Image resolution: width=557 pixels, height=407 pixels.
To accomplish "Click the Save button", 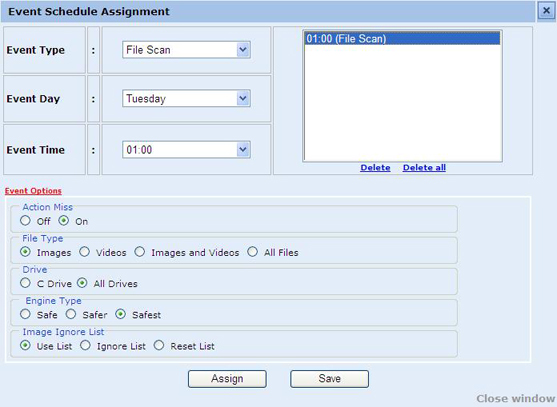I will pyautogui.click(x=330, y=379).
